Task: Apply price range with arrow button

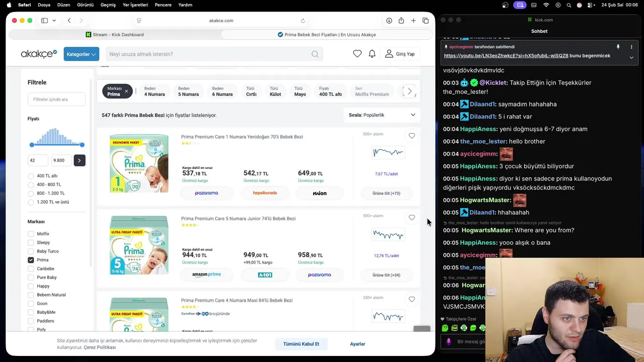Action: [79, 160]
